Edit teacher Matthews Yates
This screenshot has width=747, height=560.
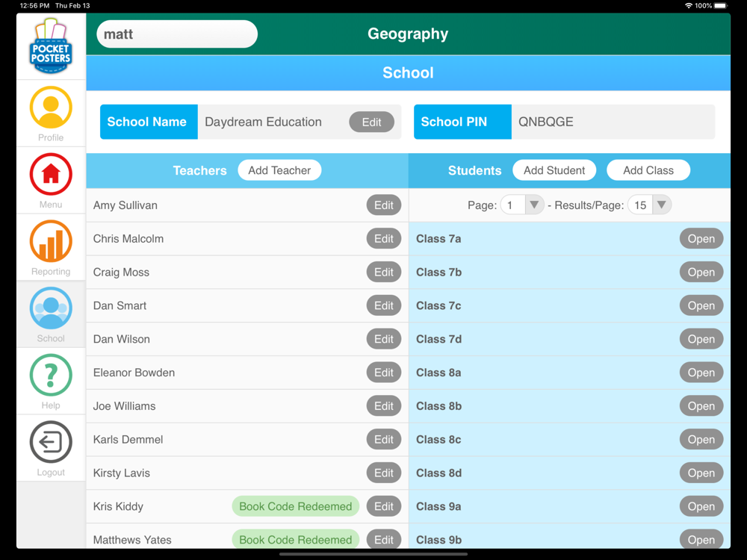point(383,540)
